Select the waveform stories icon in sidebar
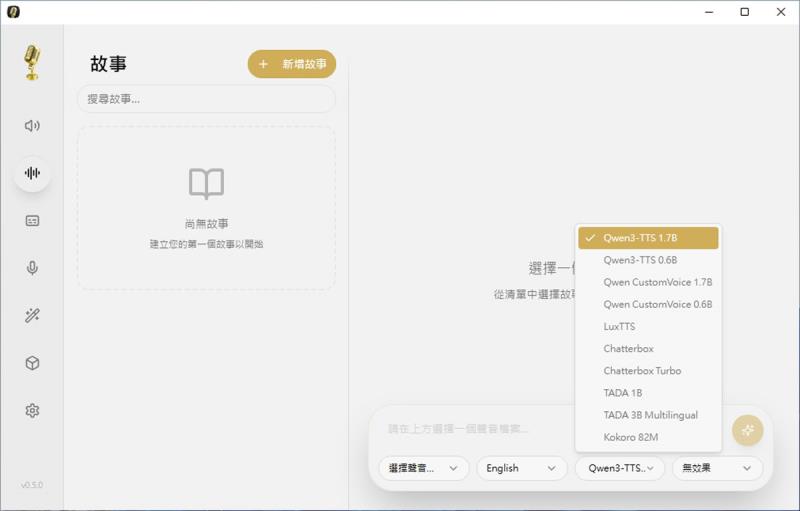Screen dimensions: 800x511 [32, 173]
